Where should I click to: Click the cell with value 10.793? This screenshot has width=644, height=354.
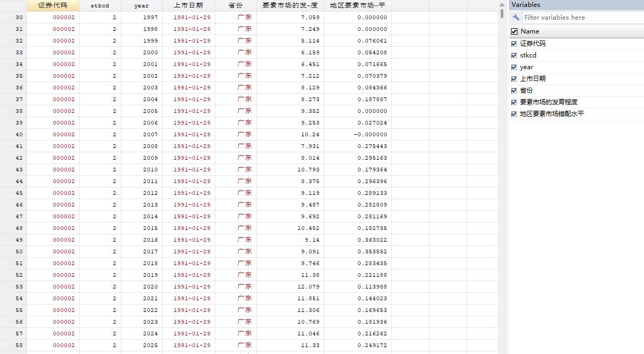point(290,169)
